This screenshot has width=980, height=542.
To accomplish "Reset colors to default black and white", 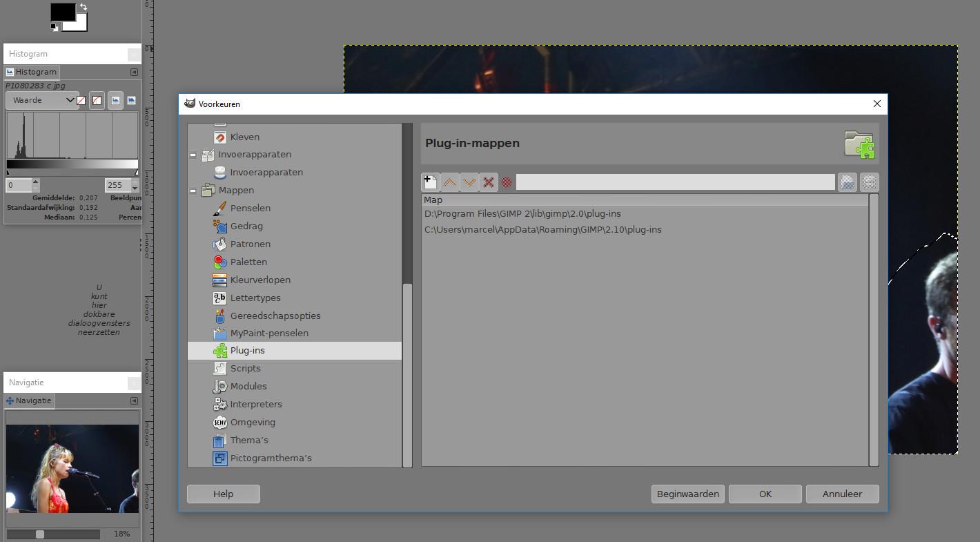I will [55, 27].
